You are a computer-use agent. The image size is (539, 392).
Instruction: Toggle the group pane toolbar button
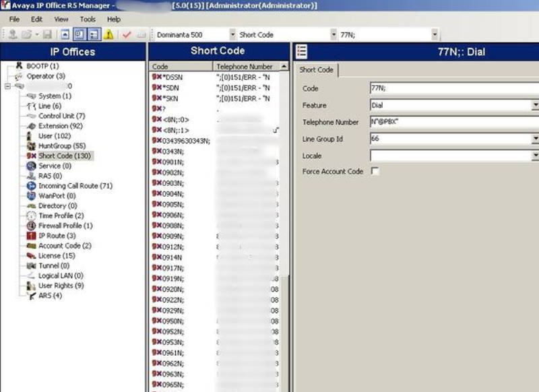(80, 34)
